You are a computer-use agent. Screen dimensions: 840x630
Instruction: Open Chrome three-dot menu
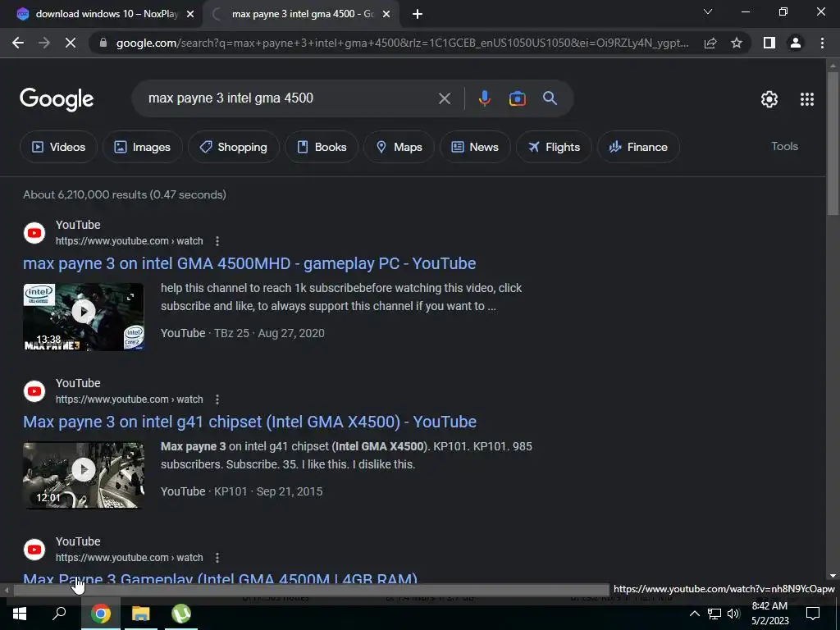822,43
